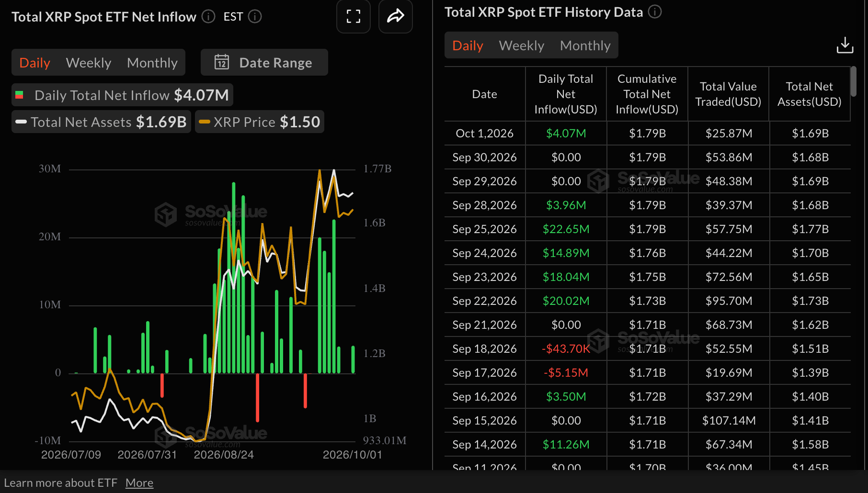Screen dimensions: 868x493
Task: Switch the chart to Weekly
Action: coord(89,63)
